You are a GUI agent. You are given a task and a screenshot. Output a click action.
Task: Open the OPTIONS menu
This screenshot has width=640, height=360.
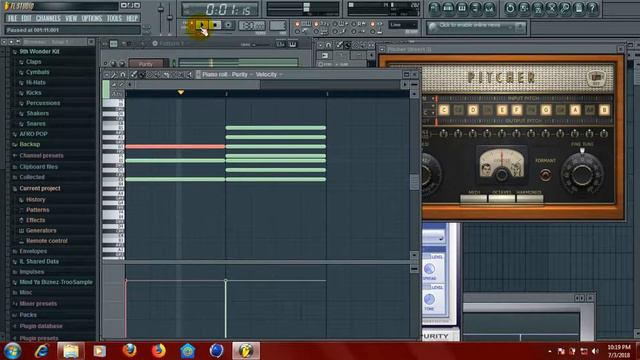coord(92,18)
